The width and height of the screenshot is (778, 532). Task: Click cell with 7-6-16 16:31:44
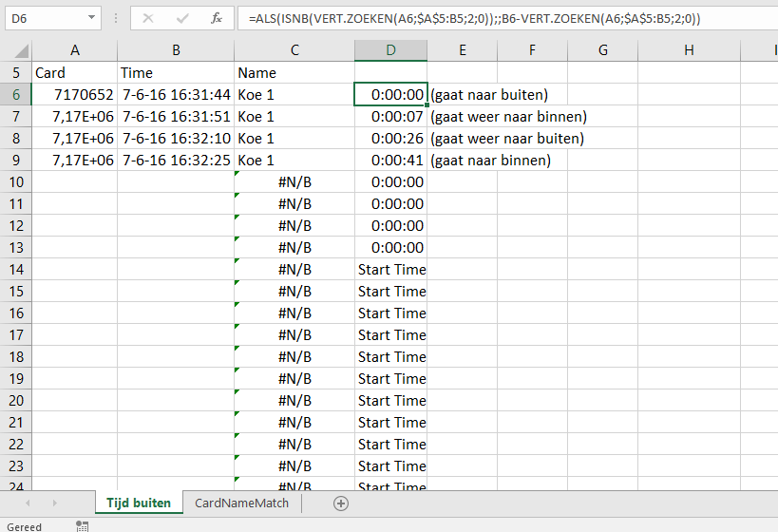tap(176, 95)
